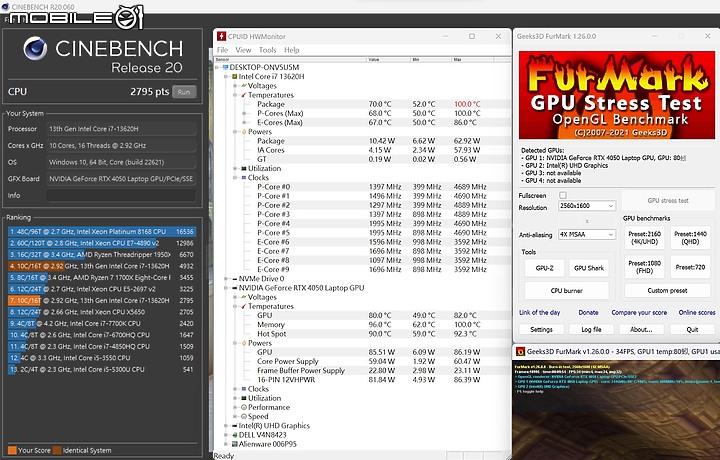Open the Anti-aliasing 4X MSAA dropdown
The image size is (720, 460).
[x=586, y=235]
